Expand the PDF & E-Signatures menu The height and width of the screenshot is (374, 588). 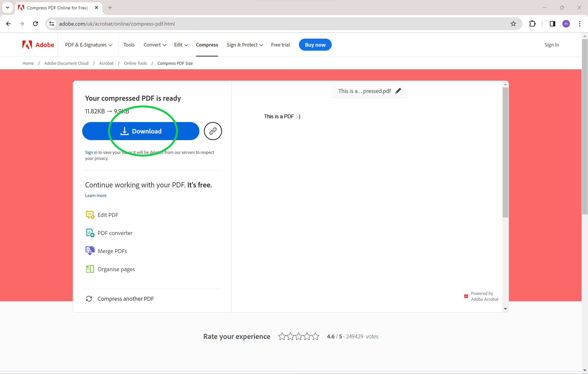(x=89, y=45)
